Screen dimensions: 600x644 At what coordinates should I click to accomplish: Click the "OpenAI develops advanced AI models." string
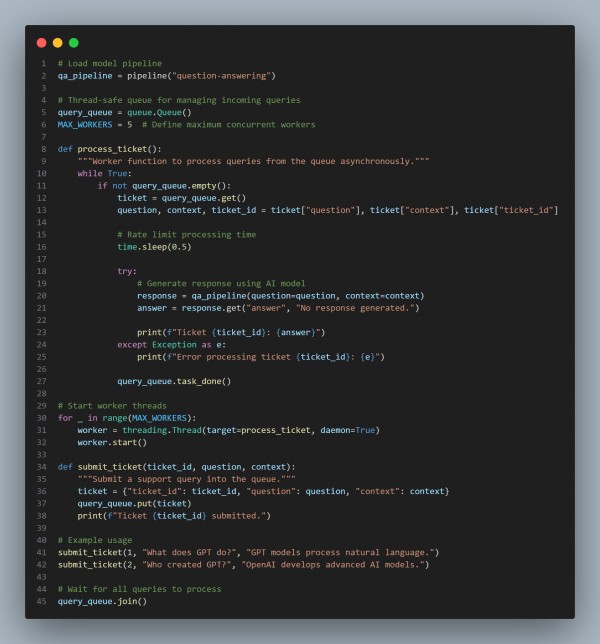click(333, 565)
